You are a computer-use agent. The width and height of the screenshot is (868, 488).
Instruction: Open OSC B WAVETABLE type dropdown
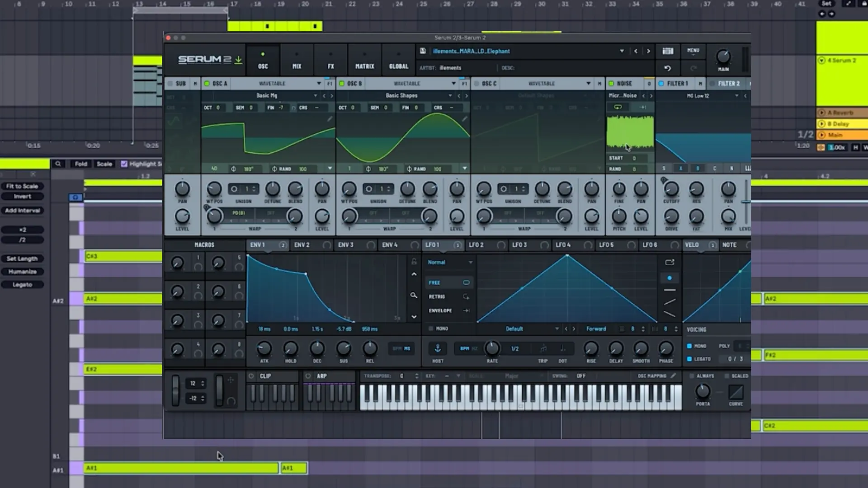pos(453,84)
